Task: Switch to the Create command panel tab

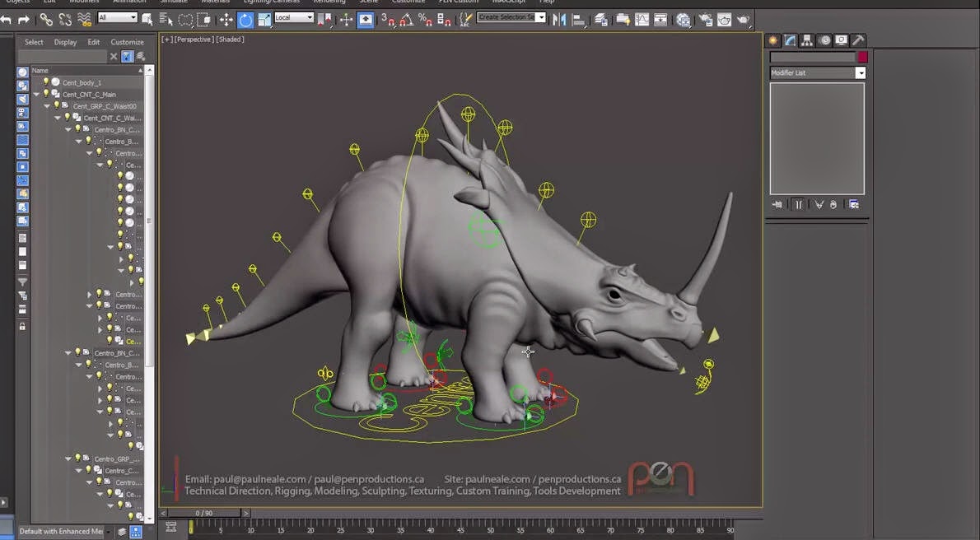Action: click(773, 40)
